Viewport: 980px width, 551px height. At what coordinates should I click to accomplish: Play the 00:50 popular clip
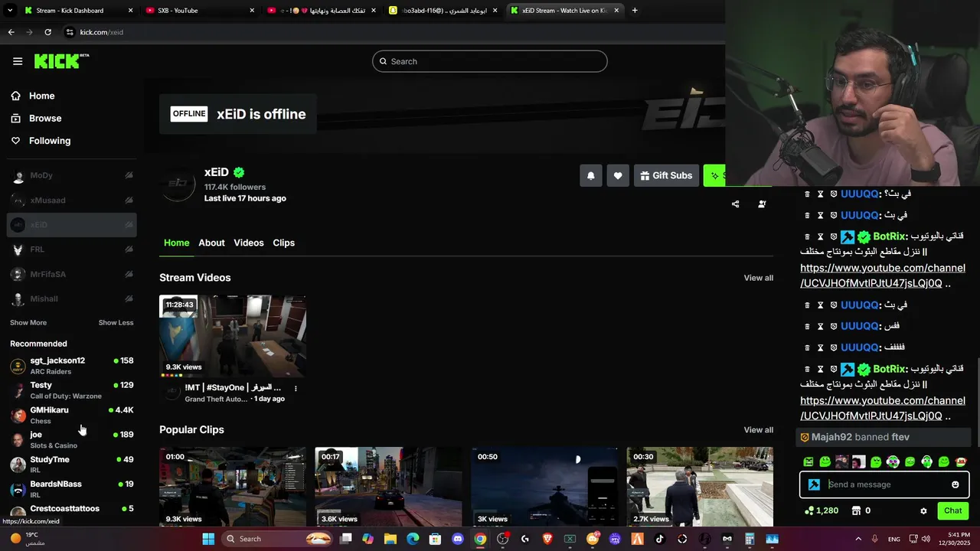click(x=544, y=487)
